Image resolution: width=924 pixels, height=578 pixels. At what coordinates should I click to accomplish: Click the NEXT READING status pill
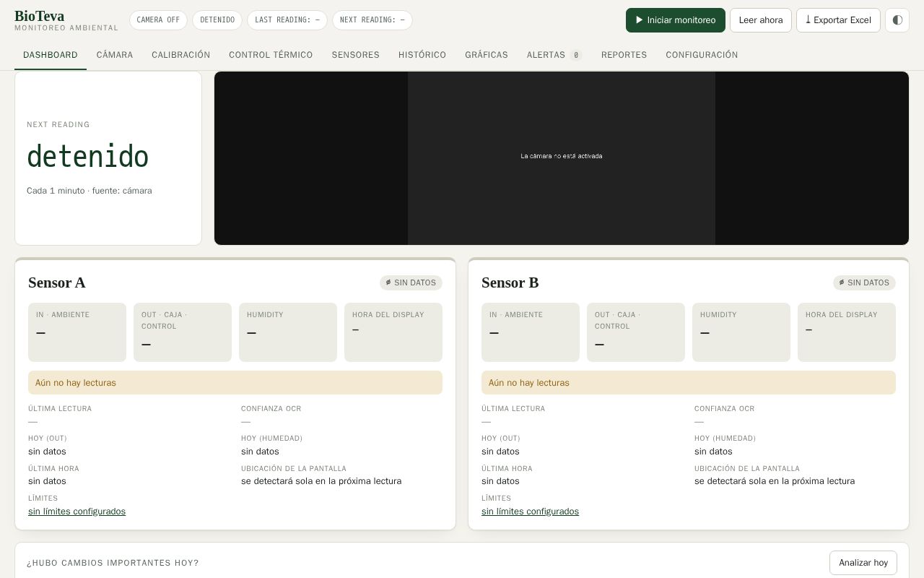pyautogui.click(x=372, y=20)
